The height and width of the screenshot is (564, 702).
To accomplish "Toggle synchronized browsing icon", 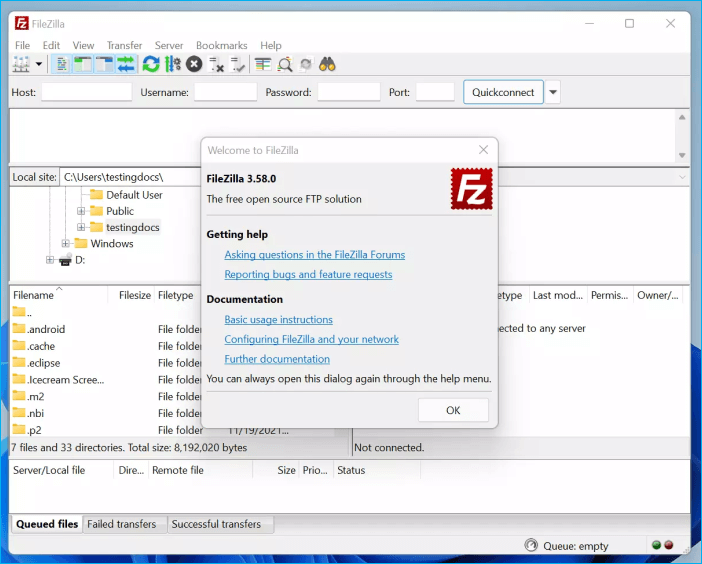I will click(x=306, y=64).
